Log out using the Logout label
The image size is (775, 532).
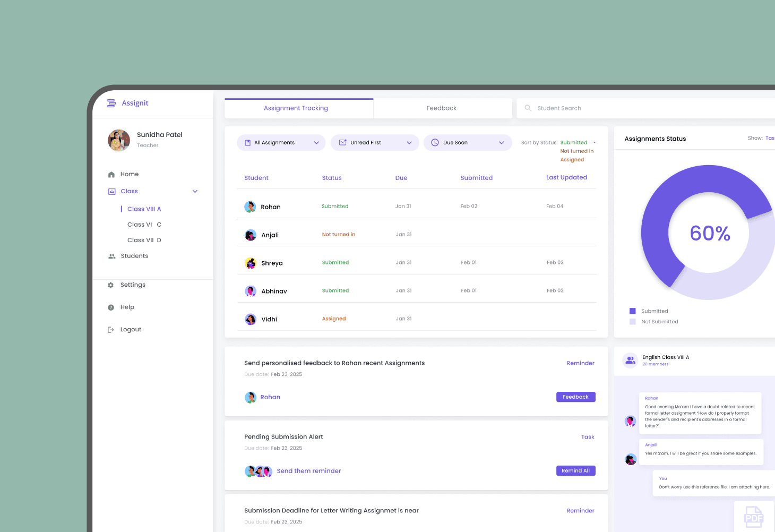pyautogui.click(x=131, y=330)
